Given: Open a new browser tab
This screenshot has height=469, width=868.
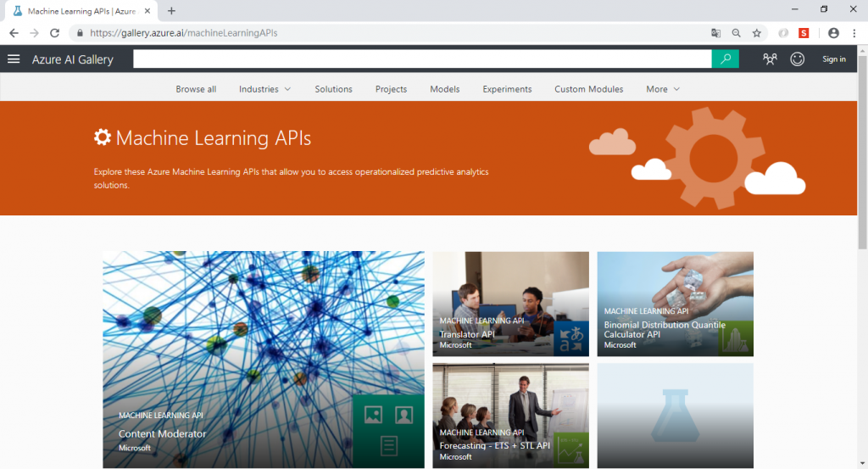Looking at the screenshot, I should coord(171,10).
